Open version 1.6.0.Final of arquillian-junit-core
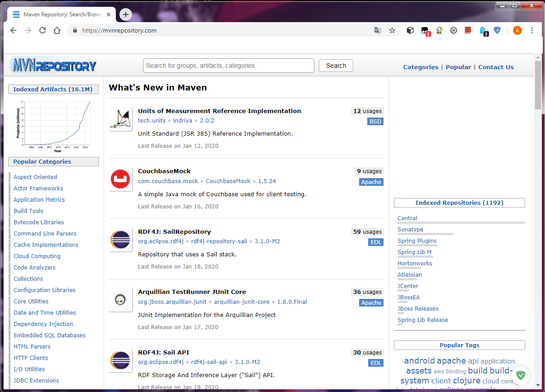This screenshot has height=392, width=545. pyautogui.click(x=292, y=302)
